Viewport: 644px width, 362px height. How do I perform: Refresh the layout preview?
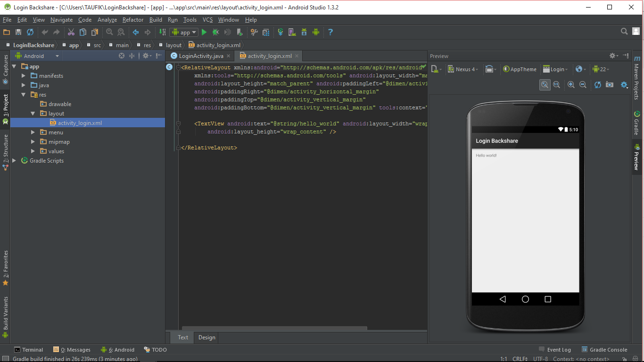tap(597, 84)
